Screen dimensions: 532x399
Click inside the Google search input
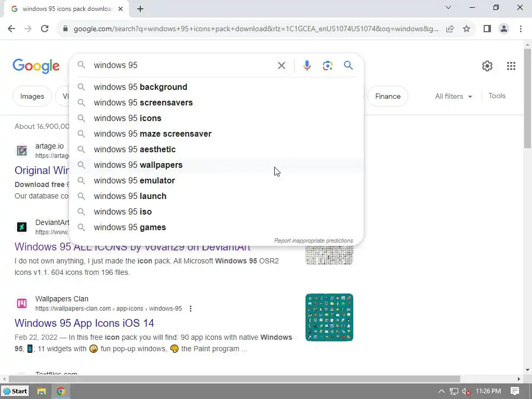[183, 65]
